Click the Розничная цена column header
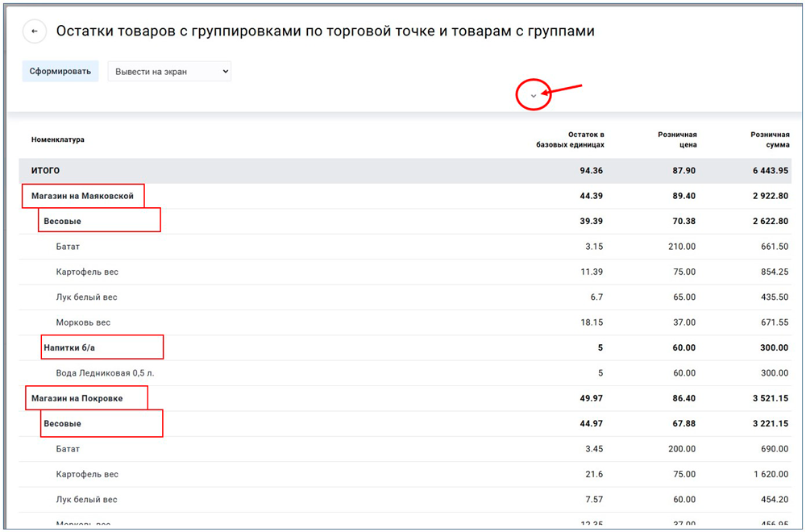The width and height of the screenshot is (806, 532). [x=677, y=139]
